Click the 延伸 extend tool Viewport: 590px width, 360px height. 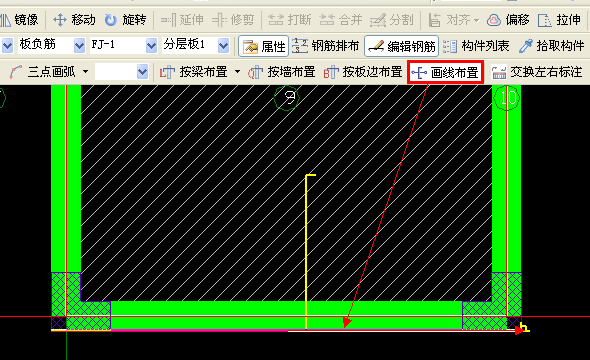182,20
